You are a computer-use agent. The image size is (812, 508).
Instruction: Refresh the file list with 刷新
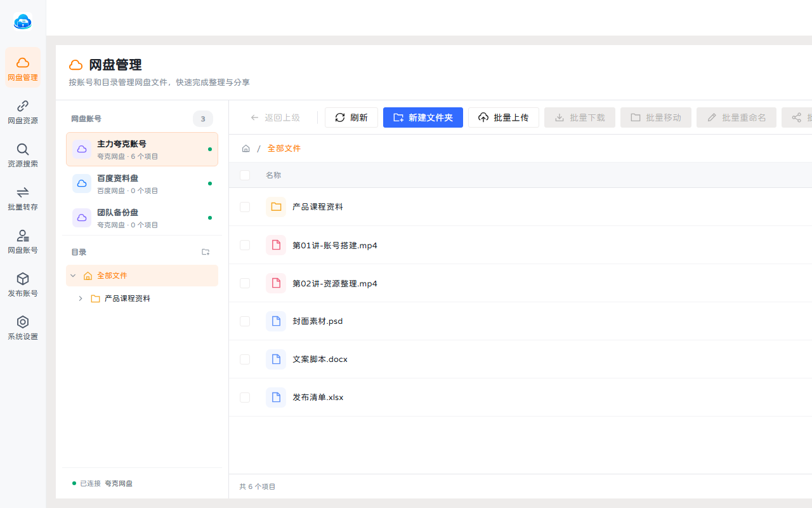click(351, 117)
